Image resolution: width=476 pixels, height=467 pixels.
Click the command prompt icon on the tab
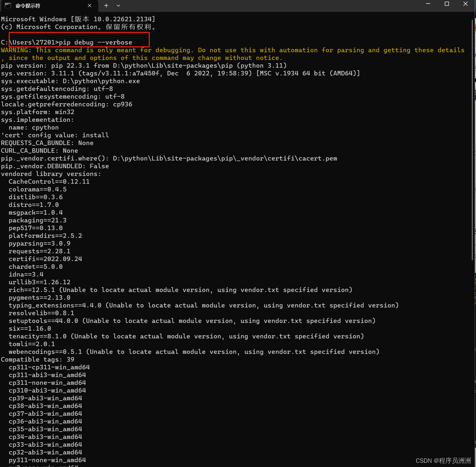[7, 5]
